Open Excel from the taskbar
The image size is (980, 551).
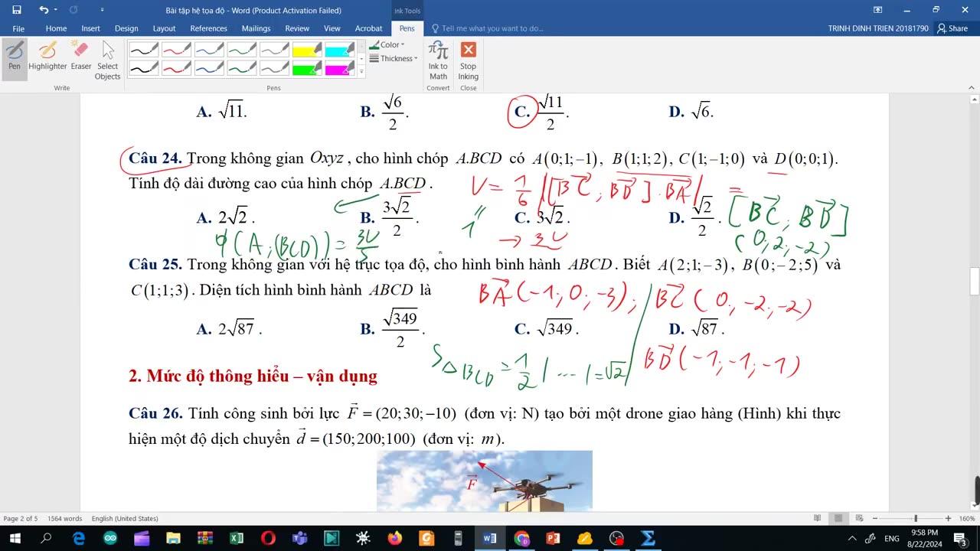click(x=237, y=538)
